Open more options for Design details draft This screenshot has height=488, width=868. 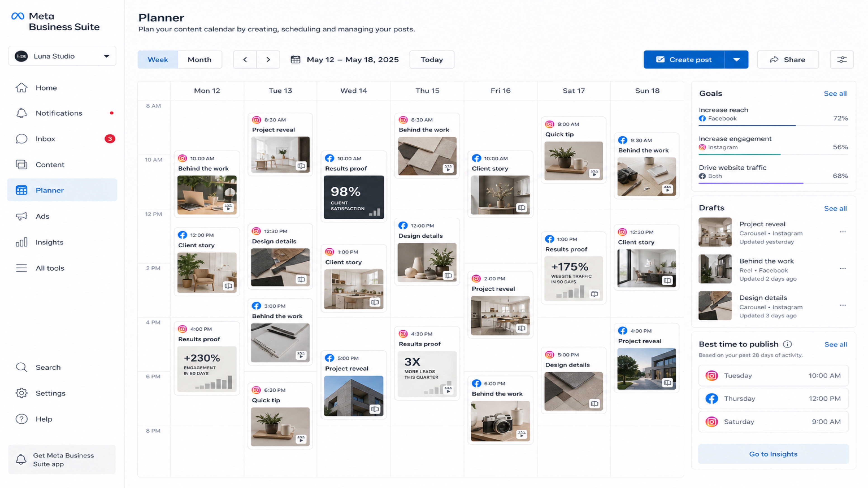[843, 305]
